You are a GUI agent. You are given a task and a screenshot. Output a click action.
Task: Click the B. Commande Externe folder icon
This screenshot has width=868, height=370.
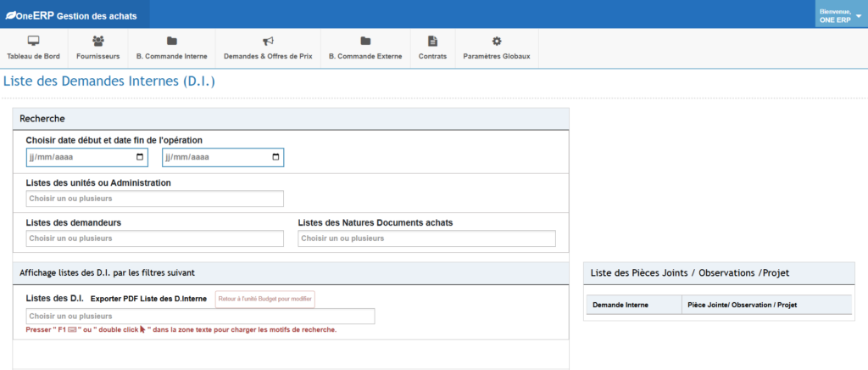(365, 41)
